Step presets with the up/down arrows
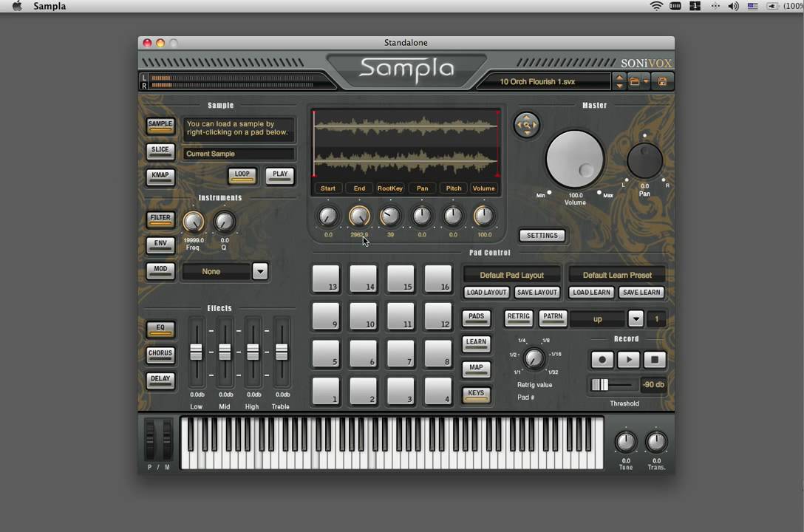The height and width of the screenshot is (532, 804). coord(619,81)
